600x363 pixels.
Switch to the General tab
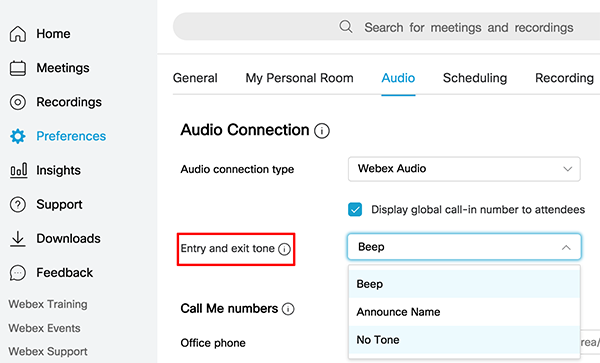[195, 78]
